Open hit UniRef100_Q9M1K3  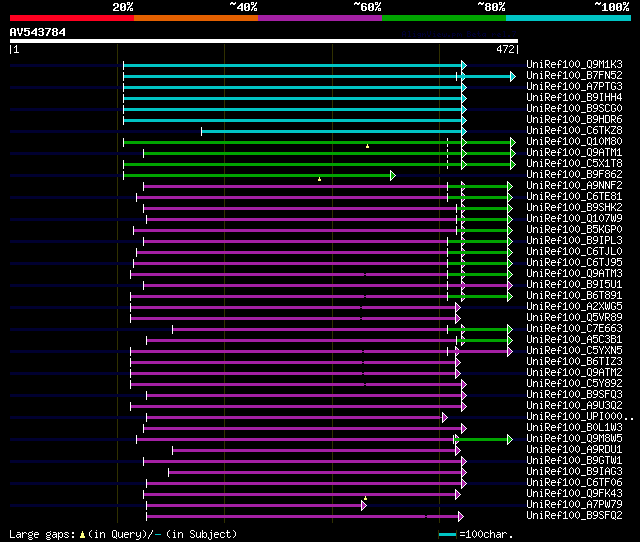click(574, 64)
